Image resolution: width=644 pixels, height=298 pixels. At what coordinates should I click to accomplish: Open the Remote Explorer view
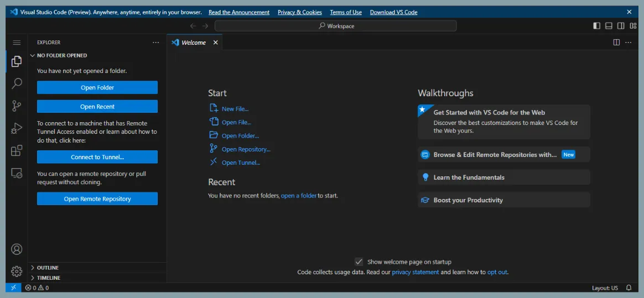[x=17, y=173]
